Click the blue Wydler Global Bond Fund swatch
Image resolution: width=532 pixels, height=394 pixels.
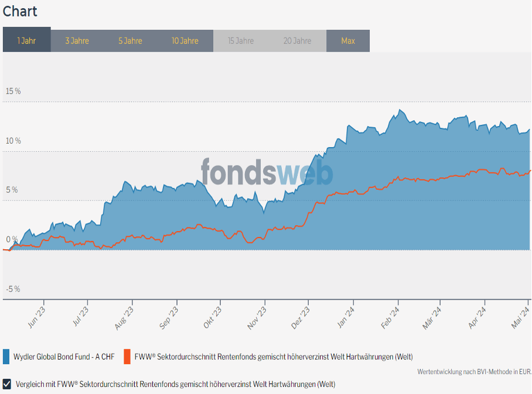click(6, 356)
